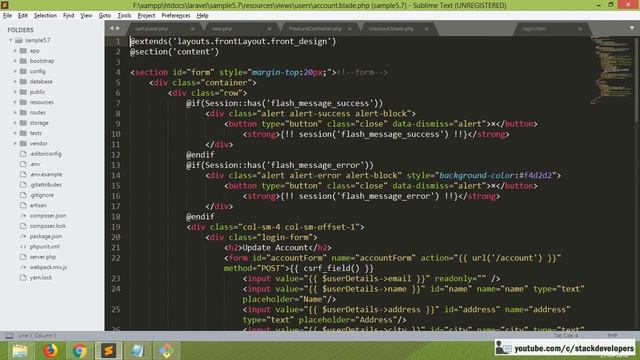Screen dimensions: 640x360
Task: Close the cart.blade.php tab
Action: click(x=193, y=29)
